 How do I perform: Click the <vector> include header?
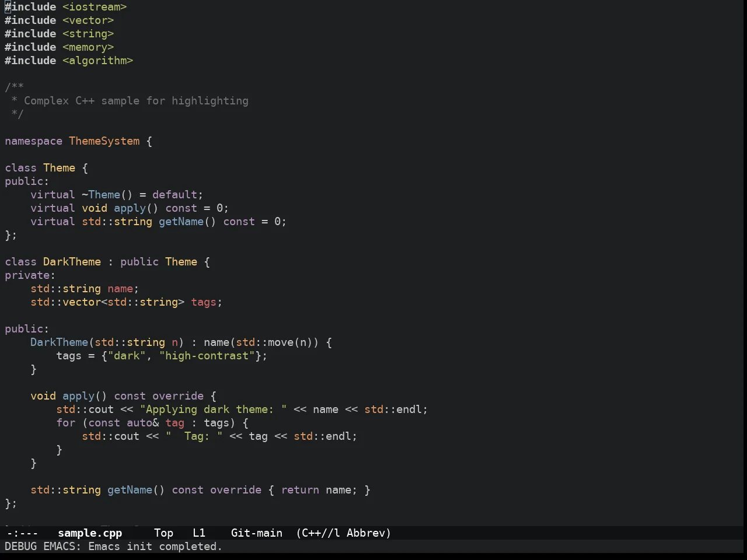[x=88, y=20]
